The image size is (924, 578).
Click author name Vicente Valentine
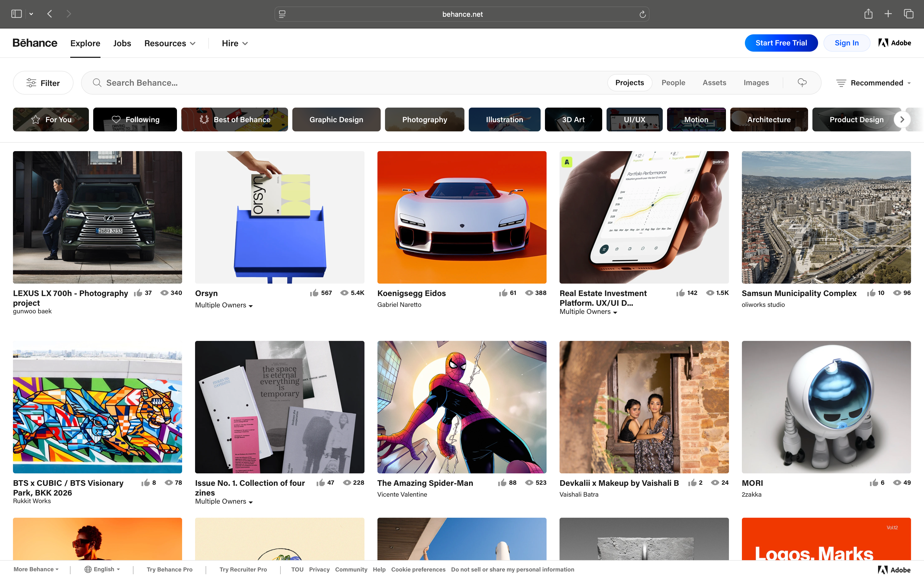click(x=402, y=494)
